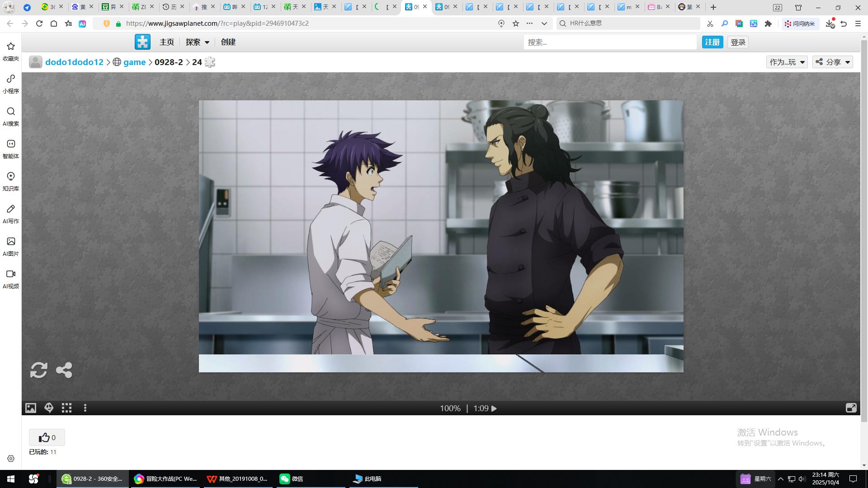Expand the 探索 dropdown menu
Image resolution: width=868 pixels, height=488 pixels.
click(x=198, y=42)
